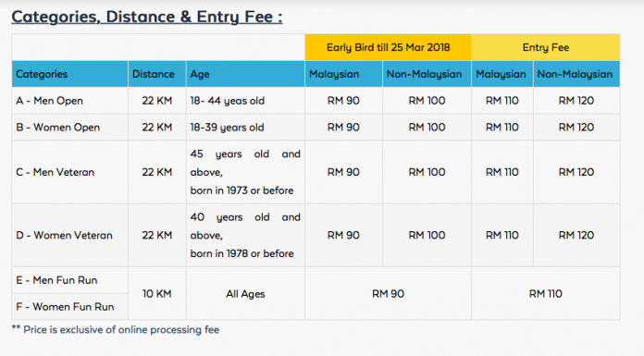Click the A - Men Open category cell

point(69,101)
